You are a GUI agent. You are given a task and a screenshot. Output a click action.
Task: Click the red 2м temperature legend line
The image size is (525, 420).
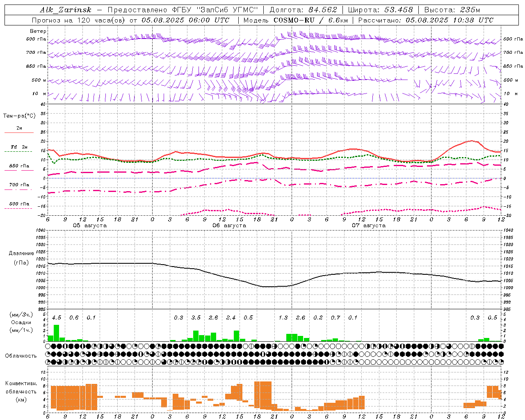pyautogui.click(x=19, y=132)
